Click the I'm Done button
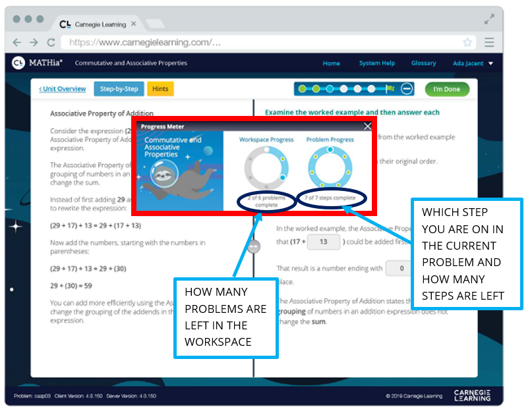The image size is (532, 413). click(x=447, y=89)
